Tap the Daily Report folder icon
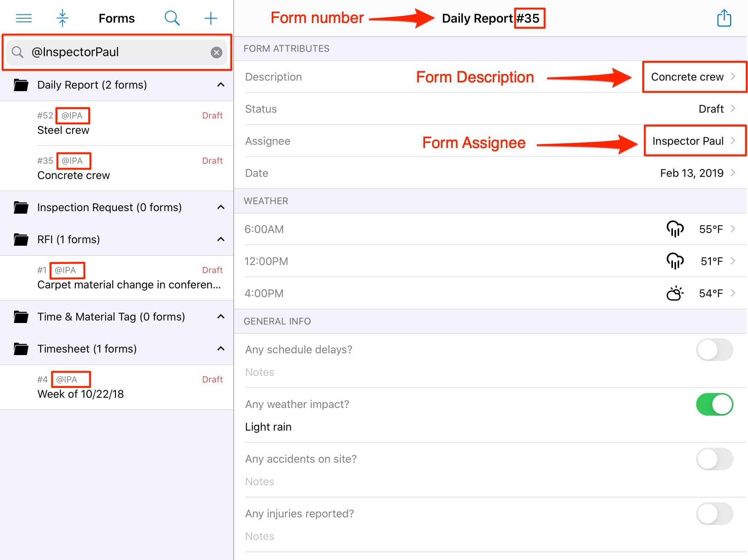The height and width of the screenshot is (560, 748). click(x=21, y=85)
